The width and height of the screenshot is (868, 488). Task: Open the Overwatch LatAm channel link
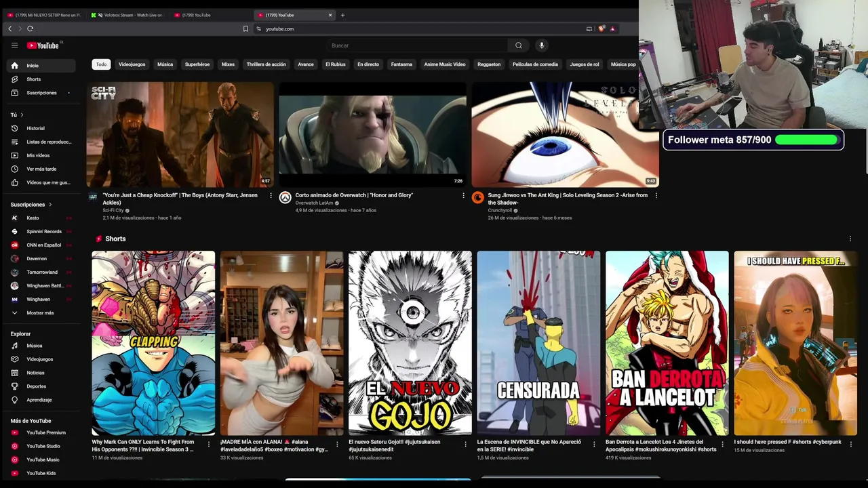tap(314, 203)
